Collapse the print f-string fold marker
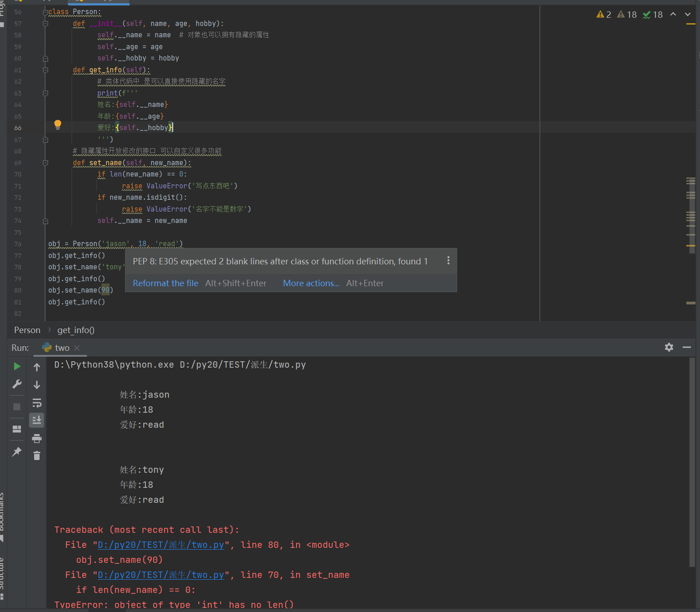 point(45,93)
